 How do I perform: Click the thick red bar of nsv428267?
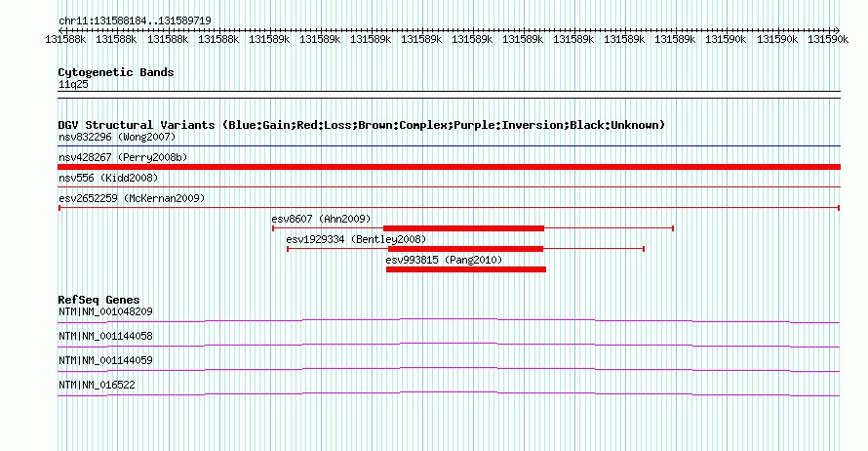click(449, 167)
